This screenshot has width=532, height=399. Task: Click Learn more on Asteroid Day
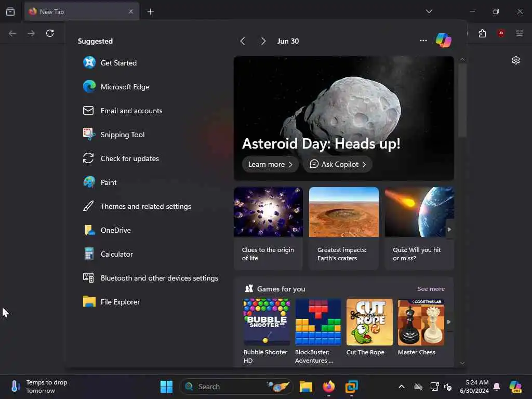click(x=270, y=164)
